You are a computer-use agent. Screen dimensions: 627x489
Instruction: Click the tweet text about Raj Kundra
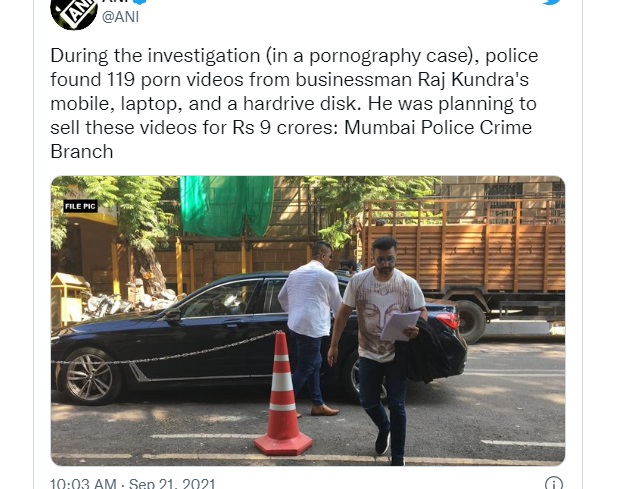pos(294,104)
